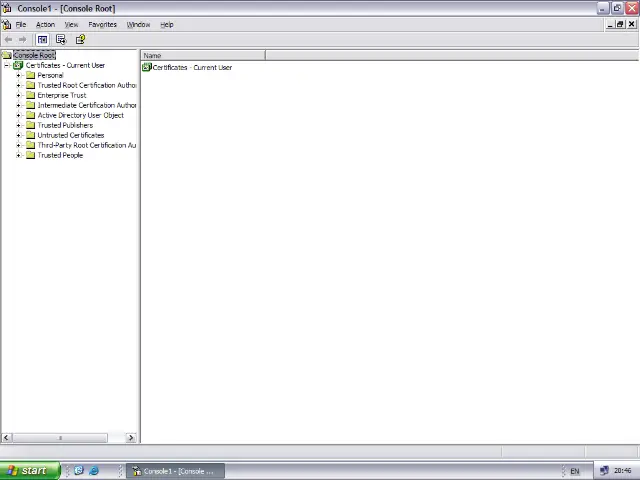Viewport: 640px width, 480px height.
Task: Click the Export List toolbar icon
Action: pos(61,40)
